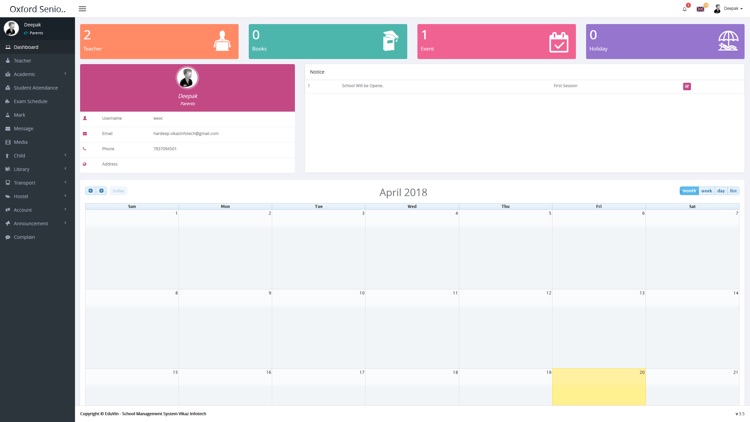This screenshot has height=422, width=750.
Task: Open the notice view icon in Notice row
Action: tap(687, 86)
